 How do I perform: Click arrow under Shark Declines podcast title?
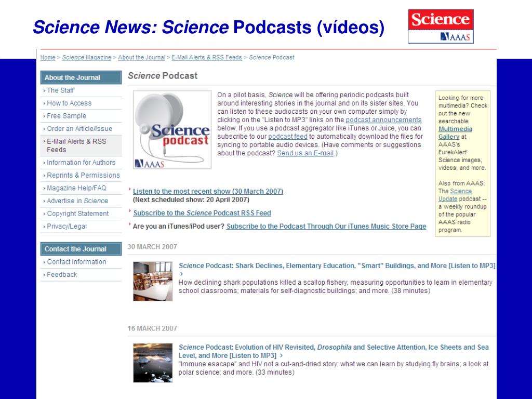coord(181,274)
